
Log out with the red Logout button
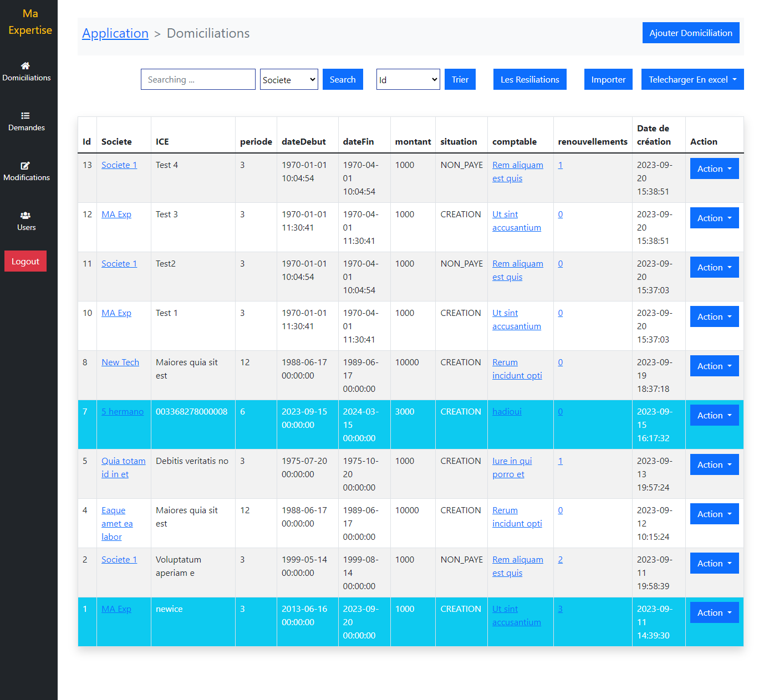pyautogui.click(x=26, y=261)
